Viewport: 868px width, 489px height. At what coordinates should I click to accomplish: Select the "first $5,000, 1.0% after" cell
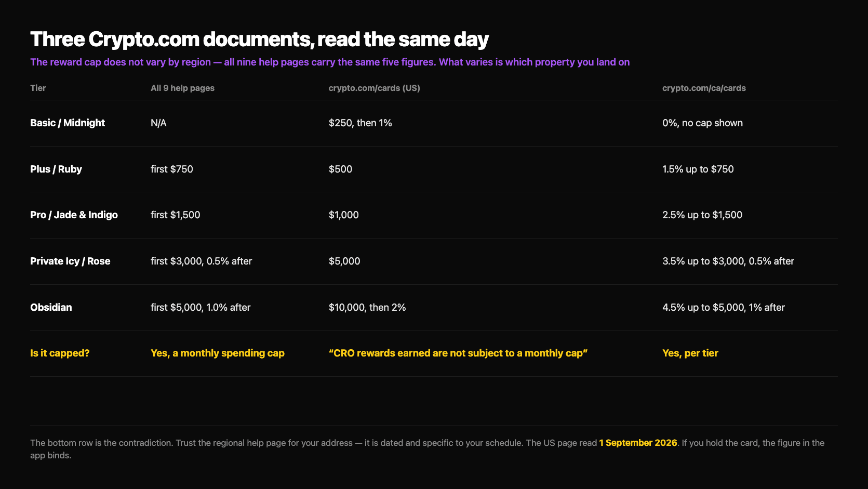pos(201,308)
